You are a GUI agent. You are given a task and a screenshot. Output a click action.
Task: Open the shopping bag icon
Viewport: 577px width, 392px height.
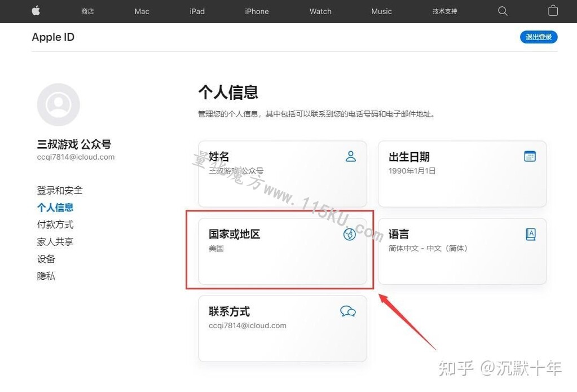tap(553, 11)
